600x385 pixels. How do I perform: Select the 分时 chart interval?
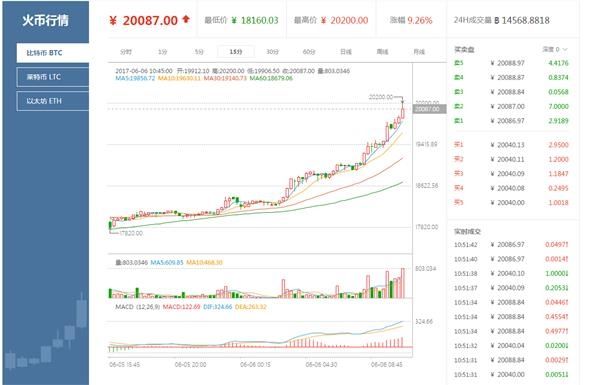point(126,52)
